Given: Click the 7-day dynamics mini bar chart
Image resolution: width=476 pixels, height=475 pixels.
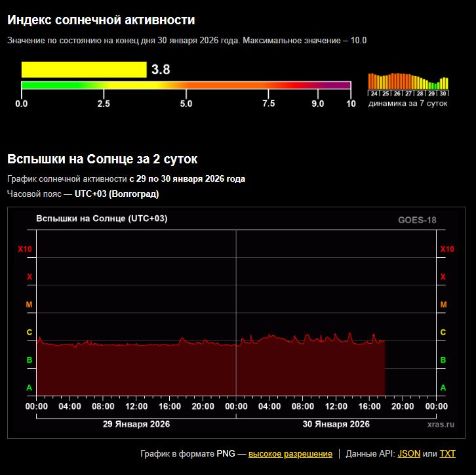Looking at the screenshot, I should point(408,81).
